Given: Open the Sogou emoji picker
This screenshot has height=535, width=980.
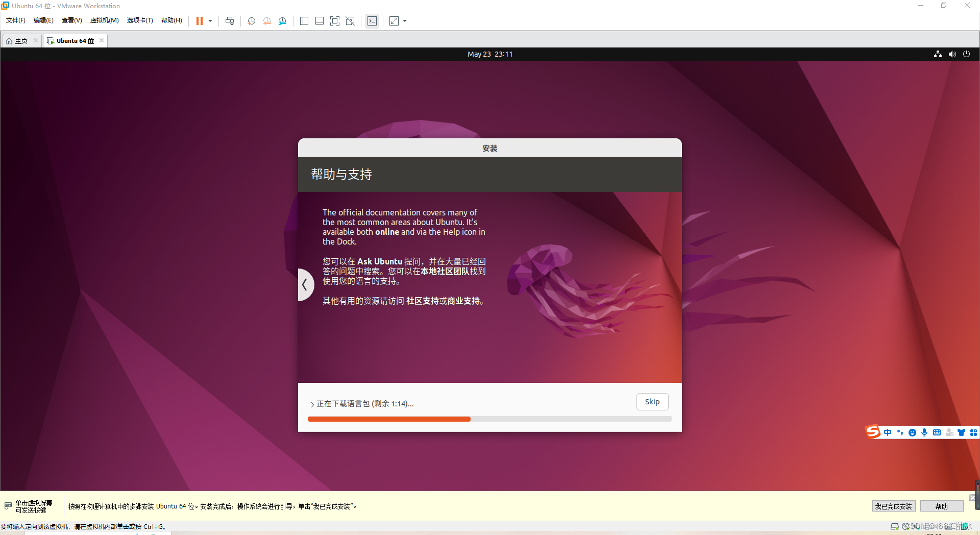Looking at the screenshot, I should click(x=913, y=432).
